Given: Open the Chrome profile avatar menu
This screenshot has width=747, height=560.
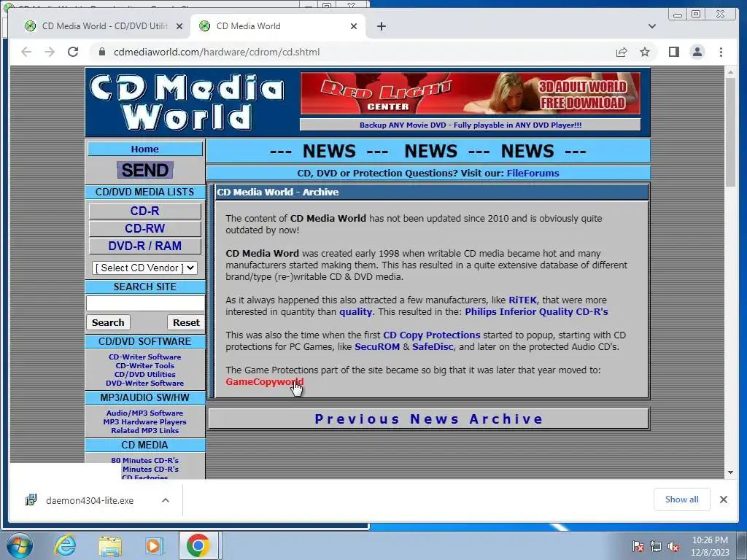Looking at the screenshot, I should coord(697,52).
